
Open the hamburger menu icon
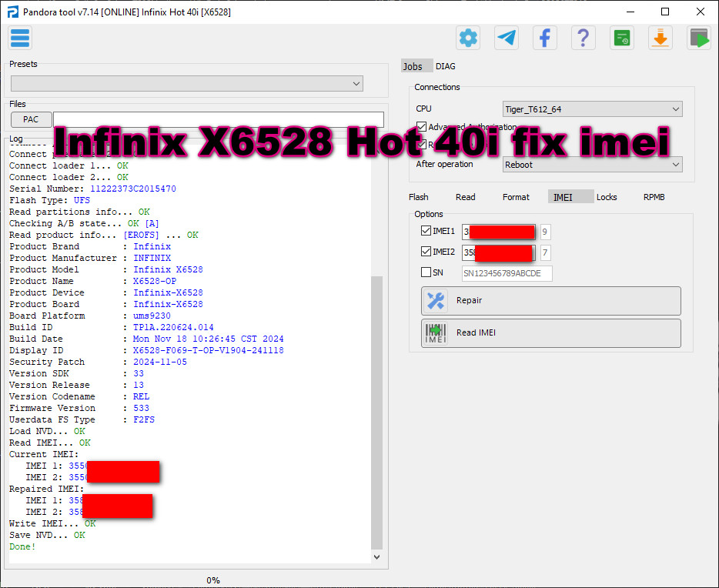tap(20, 38)
